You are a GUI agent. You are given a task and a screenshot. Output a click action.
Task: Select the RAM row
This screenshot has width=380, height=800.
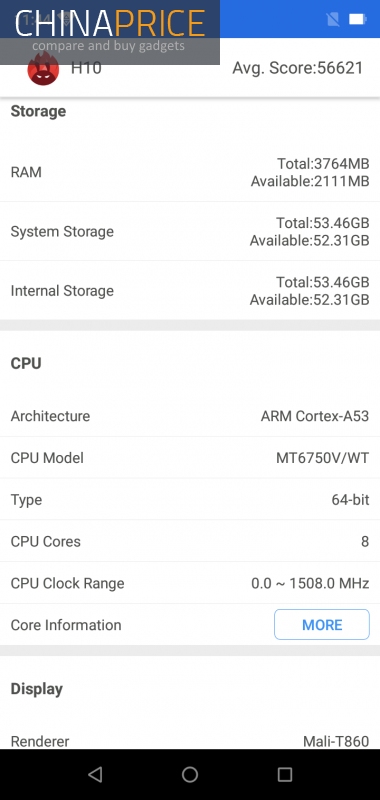coord(190,172)
